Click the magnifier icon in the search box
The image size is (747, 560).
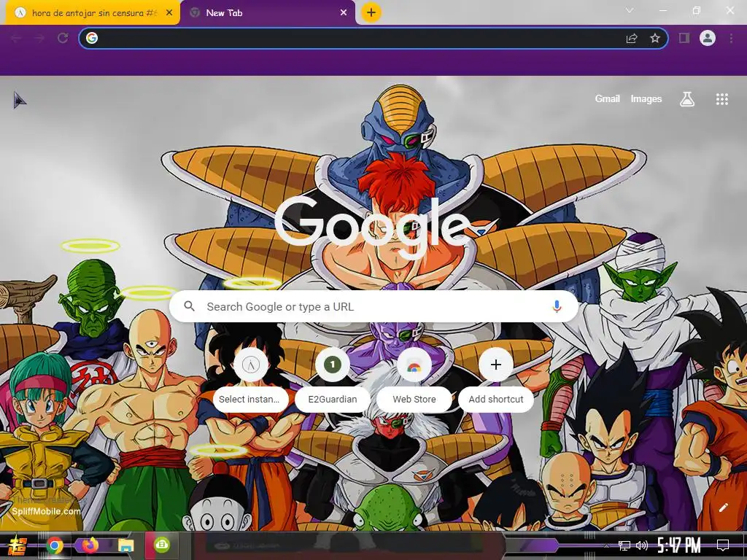click(189, 306)
